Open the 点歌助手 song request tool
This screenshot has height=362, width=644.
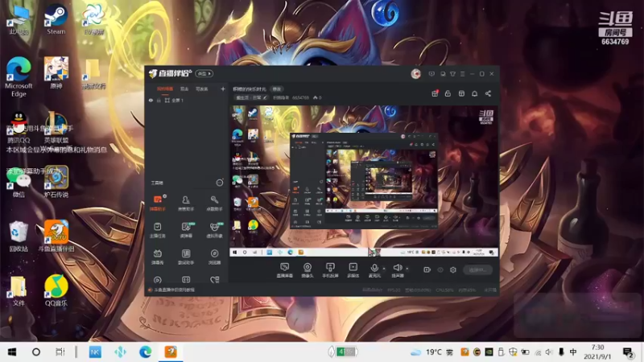tap(214, 203)
